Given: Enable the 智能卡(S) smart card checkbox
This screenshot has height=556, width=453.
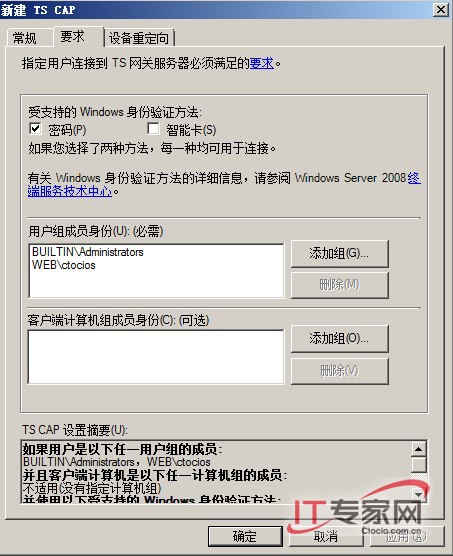Looking at the screenshot, I should point(153,128).
